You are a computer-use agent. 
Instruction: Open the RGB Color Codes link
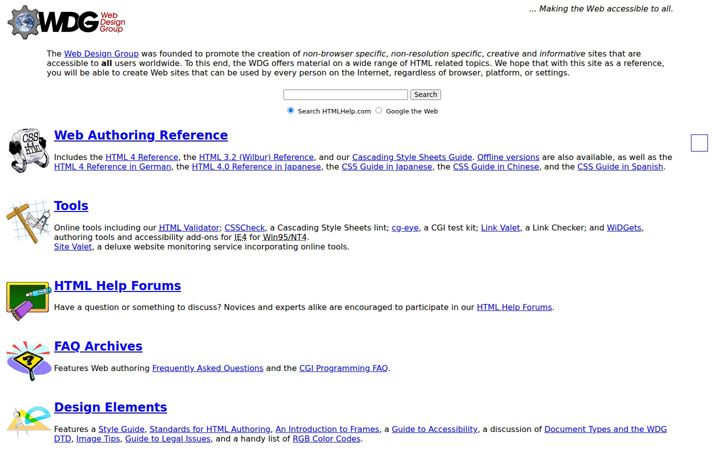[x=326, y=439]
